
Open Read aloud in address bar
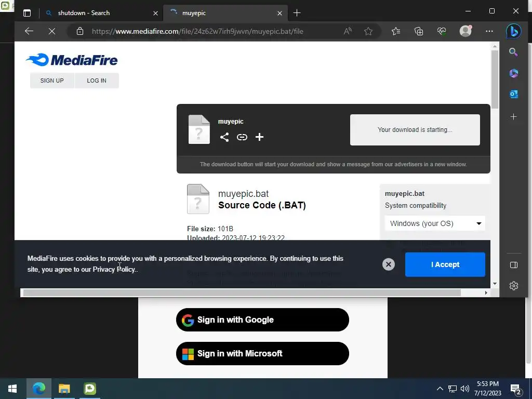tap(348, 31)
